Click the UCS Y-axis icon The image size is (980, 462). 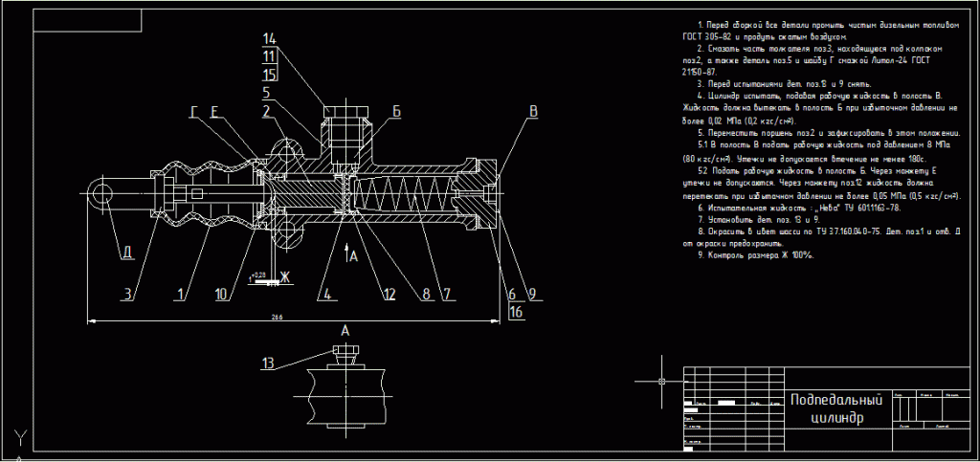point(18,439)
